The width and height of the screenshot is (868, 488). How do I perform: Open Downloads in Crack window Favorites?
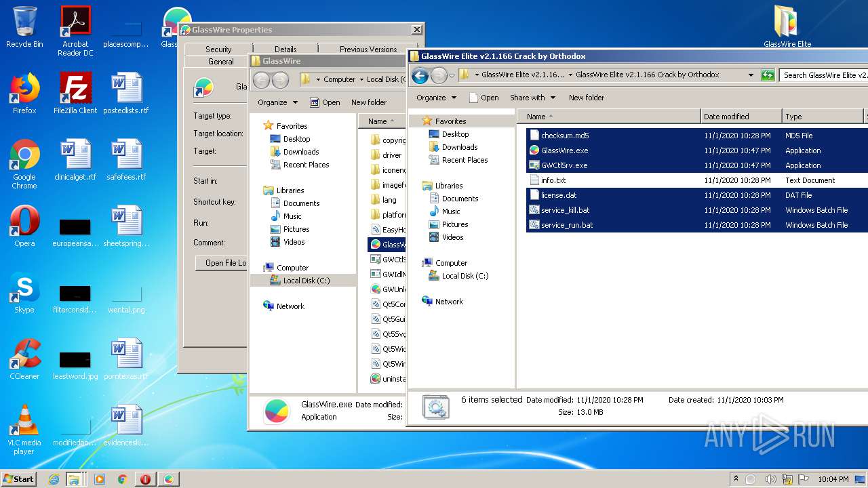point(460,147)
